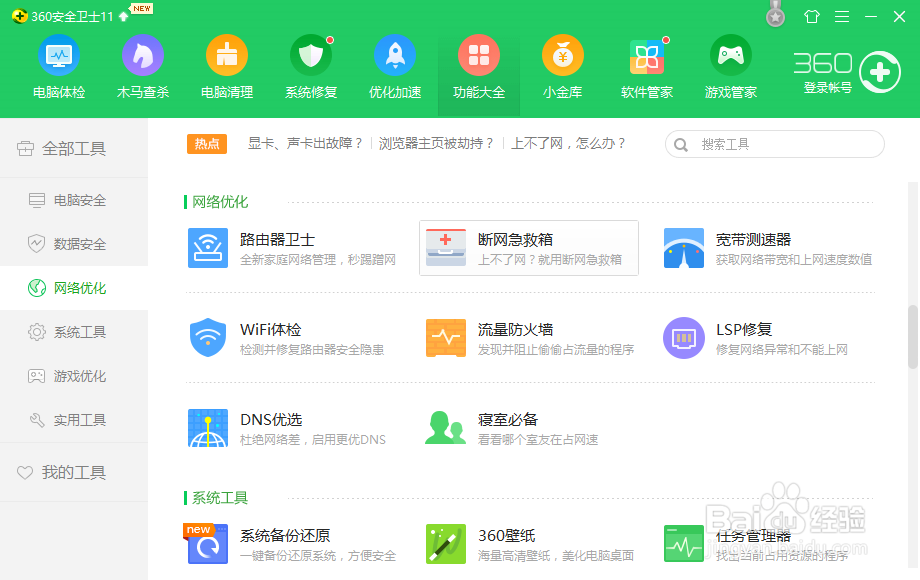This screenshot has height=580, width=920.
Task: Click 登录帐号 login text
Action: (827, 88)
